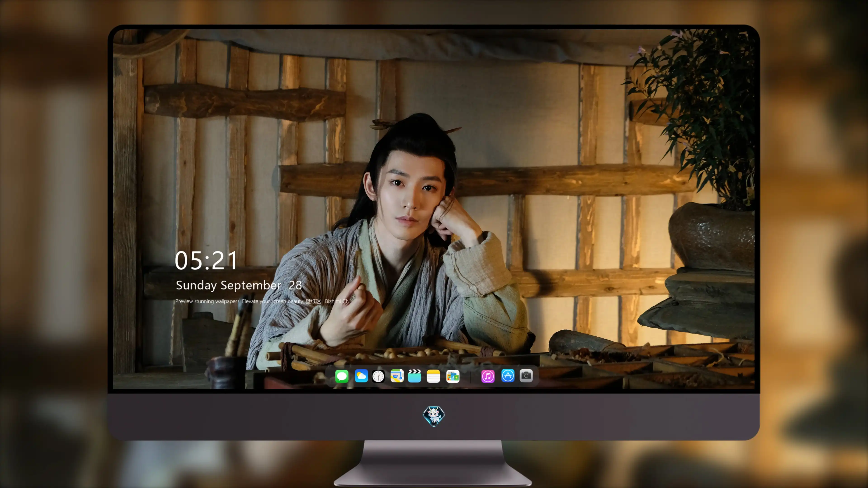Open the Clock app icon
Image resolution: width=868 pixels, height=488 pixels.
click(378, 376)
